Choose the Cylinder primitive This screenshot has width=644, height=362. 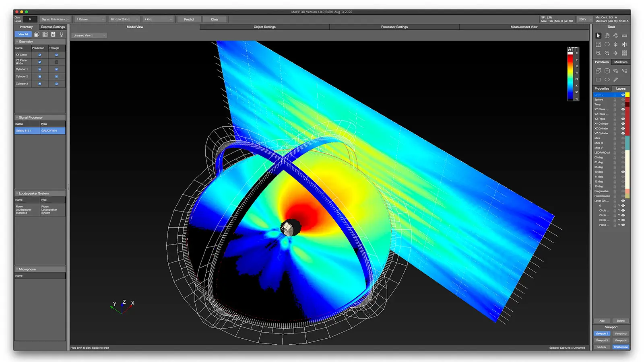[x=607, y=70]
